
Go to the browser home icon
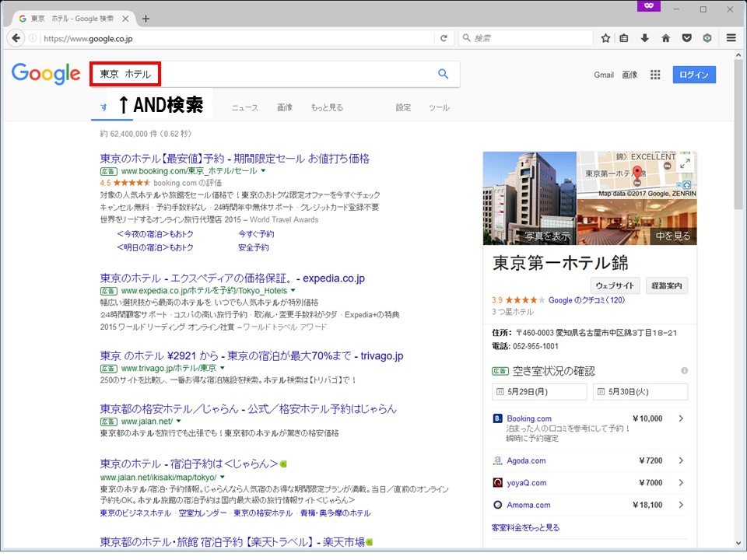pos(665,38)
